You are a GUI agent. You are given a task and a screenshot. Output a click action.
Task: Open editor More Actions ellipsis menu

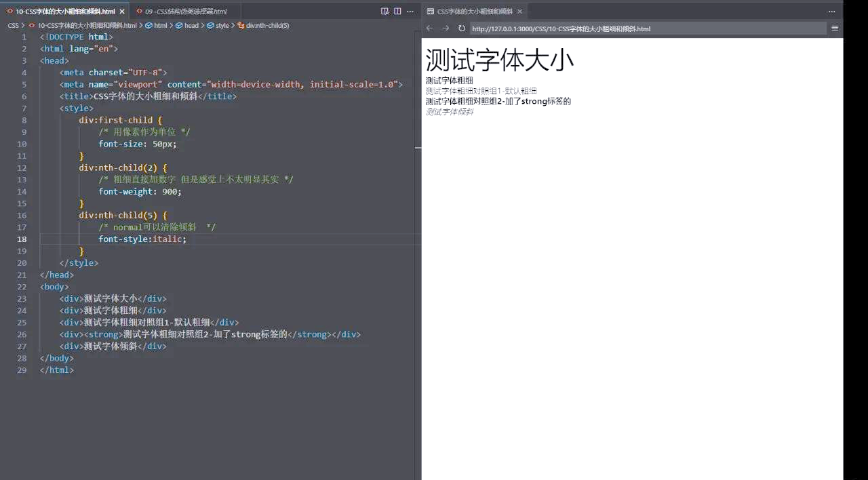[410, 12]
